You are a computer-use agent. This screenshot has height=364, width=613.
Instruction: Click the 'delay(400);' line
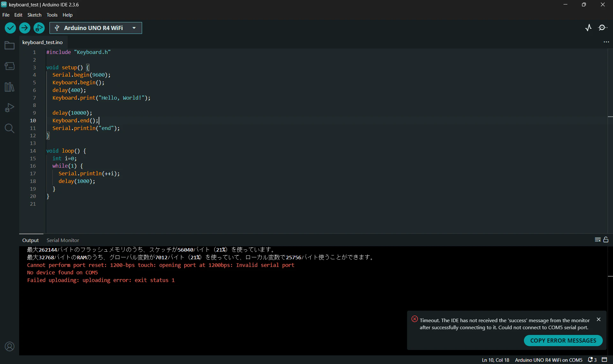point(69,90)
